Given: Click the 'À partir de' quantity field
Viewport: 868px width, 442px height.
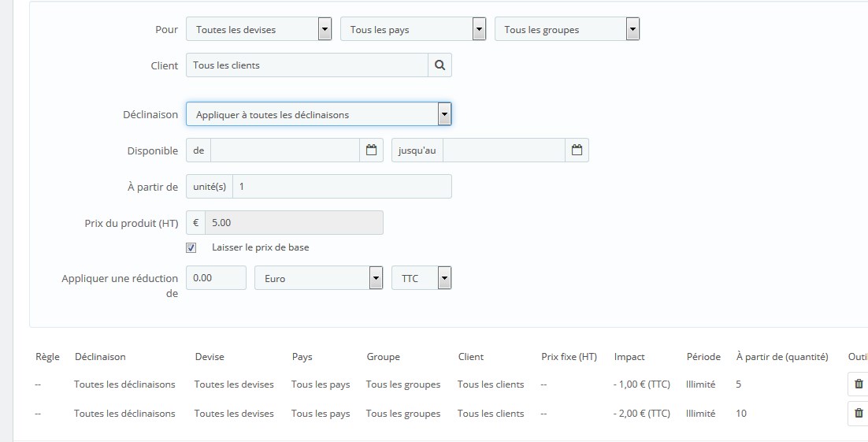Looking at the screenshot, I should coord(342,187).
